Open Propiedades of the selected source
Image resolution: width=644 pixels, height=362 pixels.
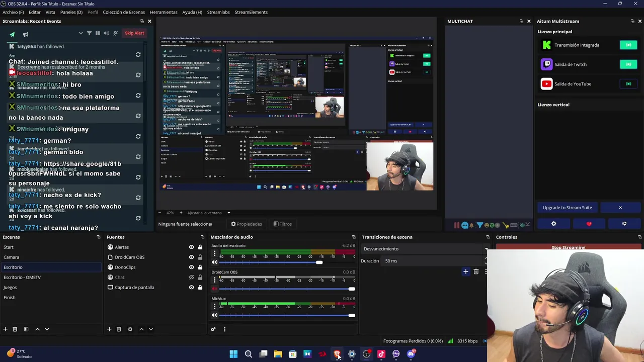[247, 224]
